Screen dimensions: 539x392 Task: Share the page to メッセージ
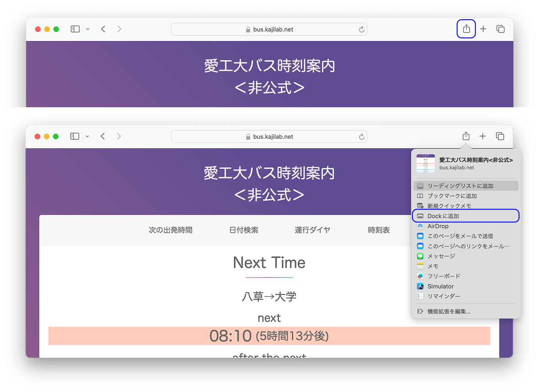[441, 256]
